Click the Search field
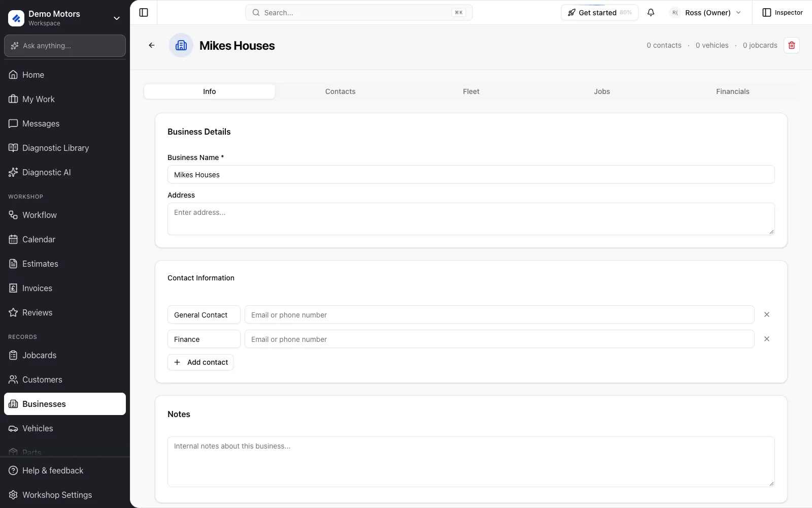Image resolution: width=812 pixels, height=508 pixels. (x=359, y=12)
